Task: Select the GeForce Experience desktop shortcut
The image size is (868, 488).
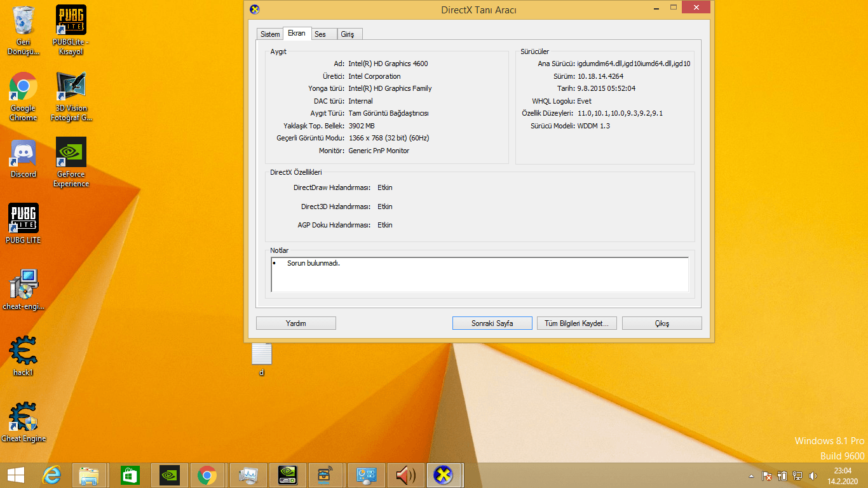Action: pyautogui.click(x=71, y=162)
